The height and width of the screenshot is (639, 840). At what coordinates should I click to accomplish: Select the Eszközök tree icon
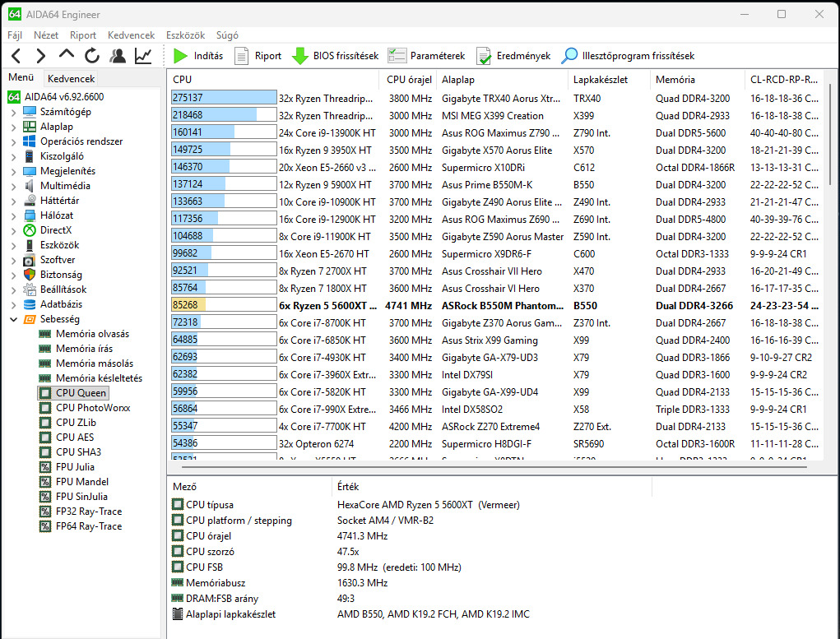30,245
